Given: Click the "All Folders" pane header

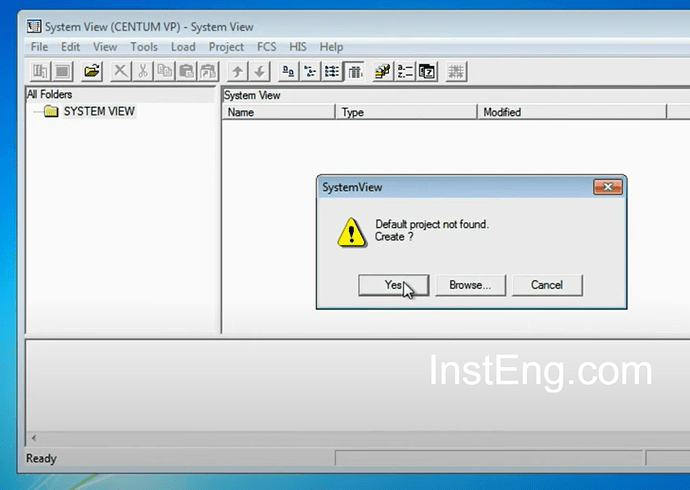Looking at the screenshot, I should [x=120, y=95].
